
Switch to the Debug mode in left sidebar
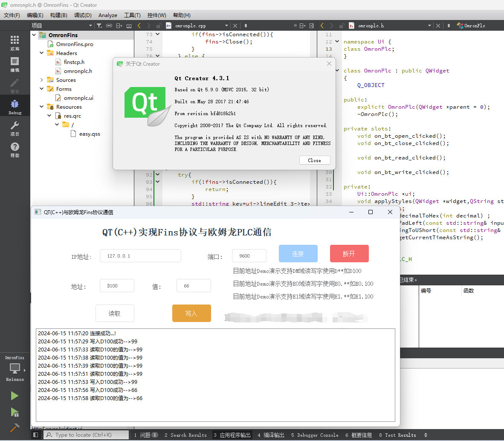14,105
